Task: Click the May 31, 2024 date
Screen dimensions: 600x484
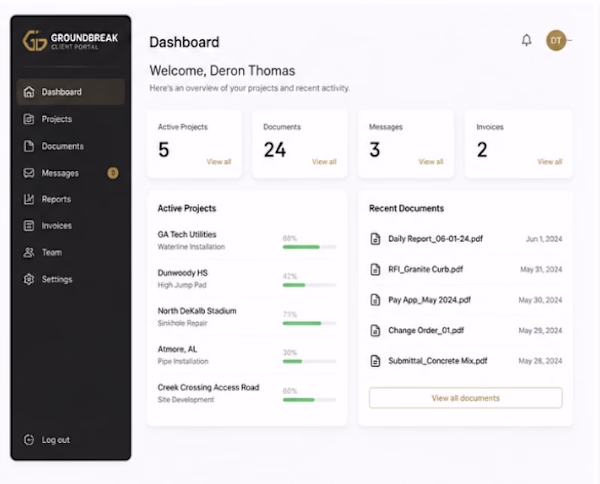Action: 541,269
